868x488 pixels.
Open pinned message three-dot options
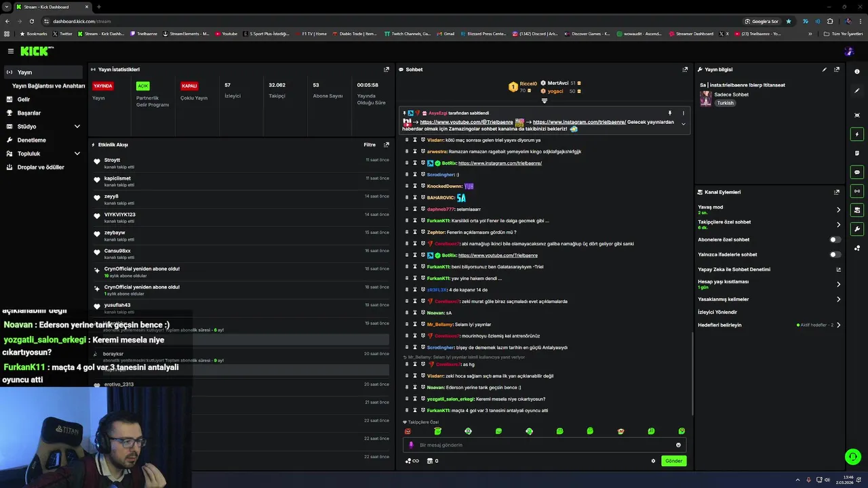click(683, 113)
